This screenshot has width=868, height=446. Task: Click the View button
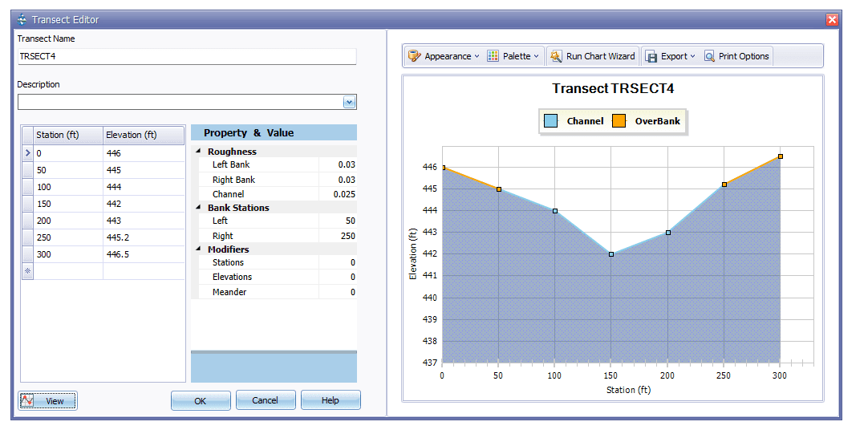coord(47,400)
